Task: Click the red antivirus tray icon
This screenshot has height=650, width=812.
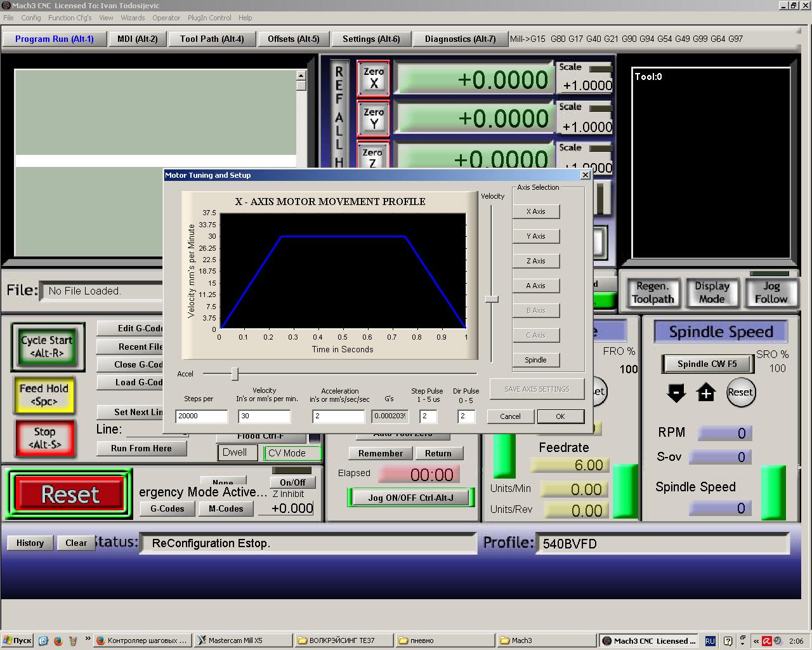Action: [767, 641]
